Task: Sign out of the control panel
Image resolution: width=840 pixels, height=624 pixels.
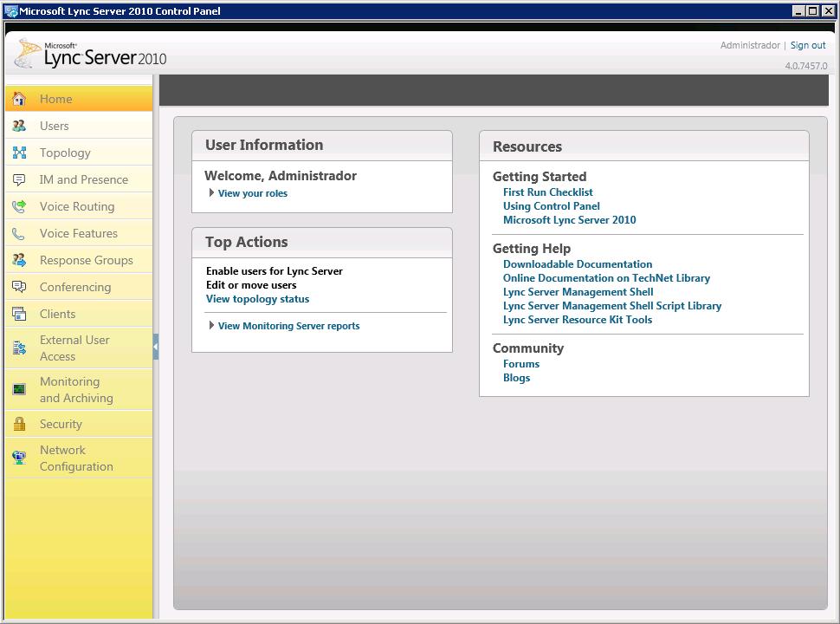Action: coord(807,45)
